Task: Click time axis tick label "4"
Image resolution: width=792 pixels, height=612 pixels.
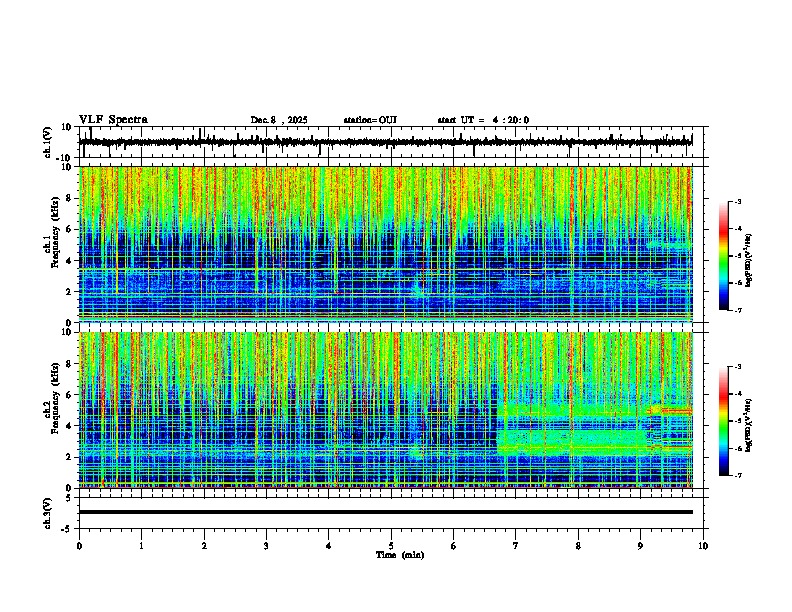Action: [x=329, y=546]
